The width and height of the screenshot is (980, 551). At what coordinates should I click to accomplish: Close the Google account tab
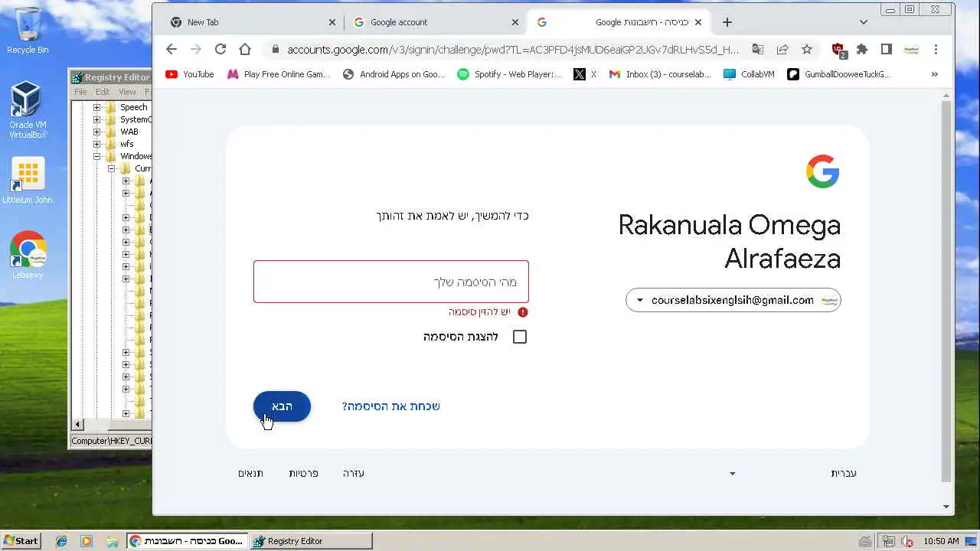coord(515,22)
